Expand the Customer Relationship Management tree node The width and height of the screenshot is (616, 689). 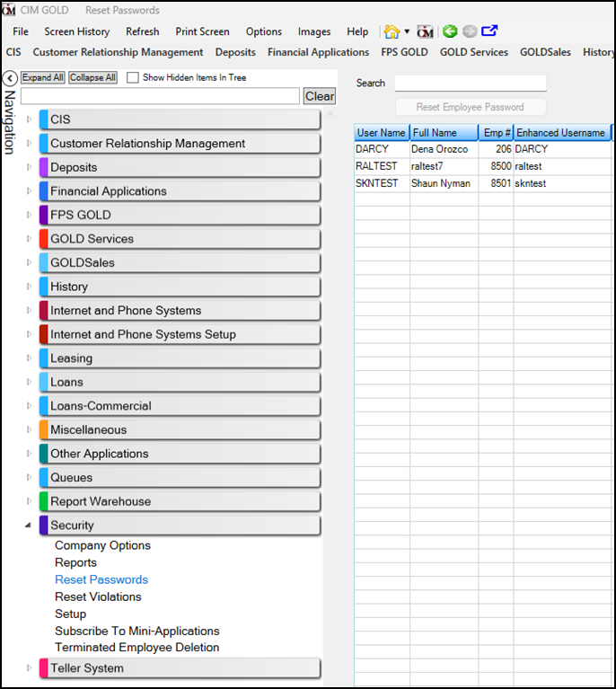pos(29,143)
